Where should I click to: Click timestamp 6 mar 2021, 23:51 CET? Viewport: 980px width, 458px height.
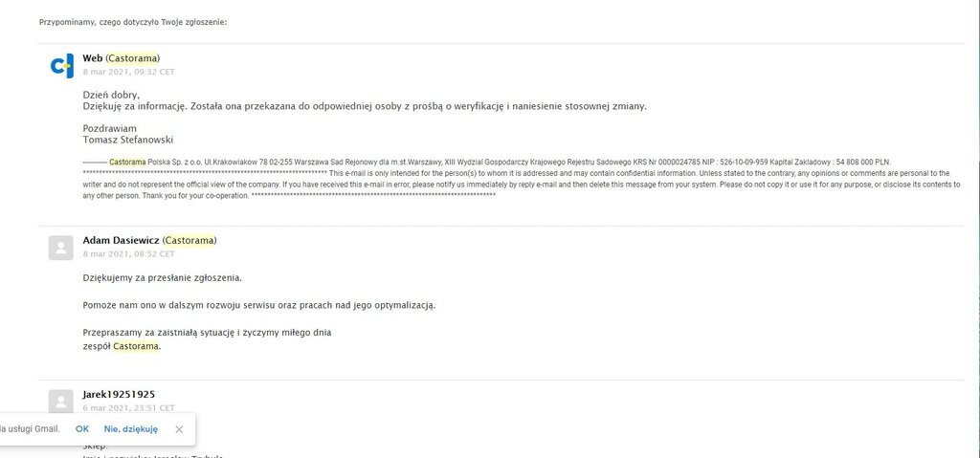(x=128, y=408)
